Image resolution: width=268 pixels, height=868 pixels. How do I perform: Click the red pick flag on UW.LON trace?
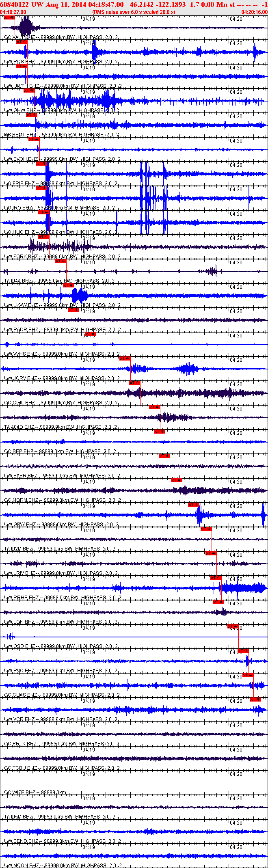pos(218,602)
